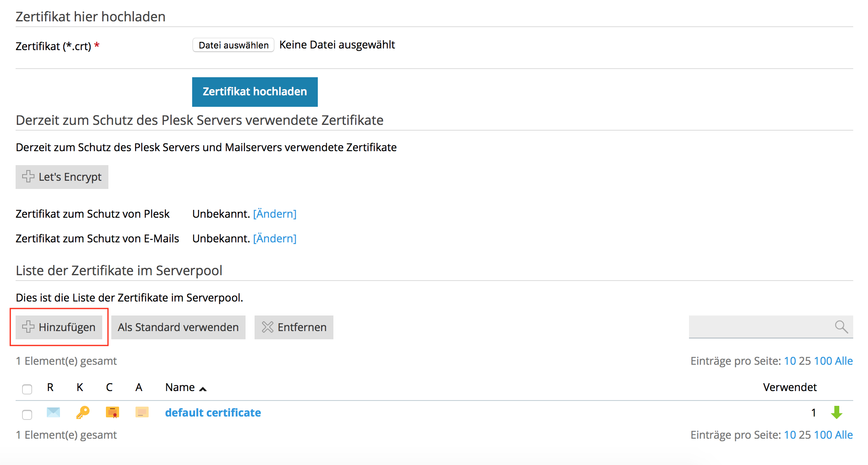
Task: Click the Entfernen button
Action: coord(294,327)
